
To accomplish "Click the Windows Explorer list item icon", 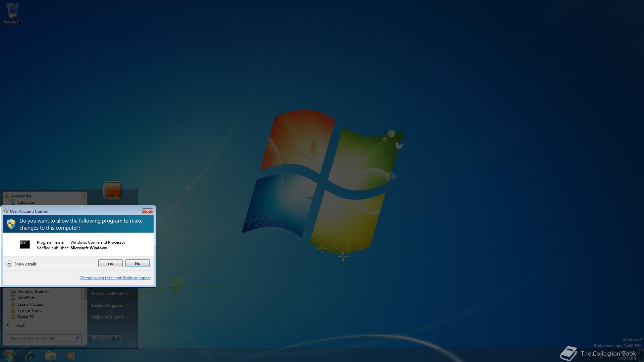I will point(13,292).
